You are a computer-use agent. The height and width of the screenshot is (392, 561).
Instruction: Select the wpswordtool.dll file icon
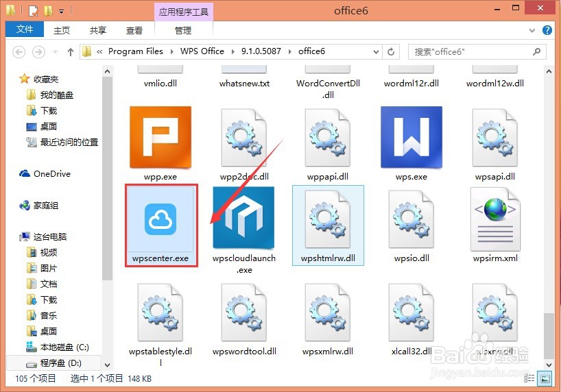tap(244, 313)
